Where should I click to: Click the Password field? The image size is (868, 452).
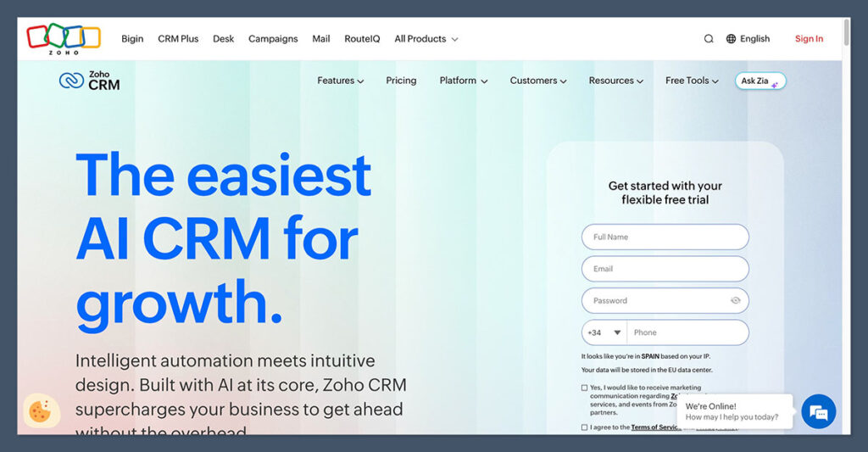click(x=665, y=300)
